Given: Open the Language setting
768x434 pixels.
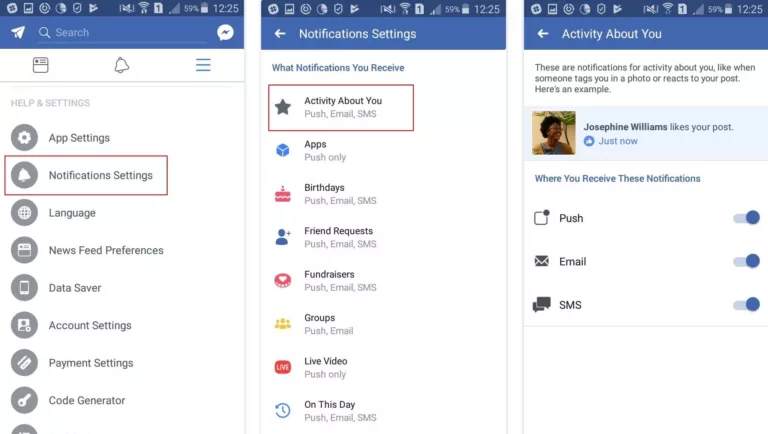Looking at the screenshot, I should pos(72,213).
